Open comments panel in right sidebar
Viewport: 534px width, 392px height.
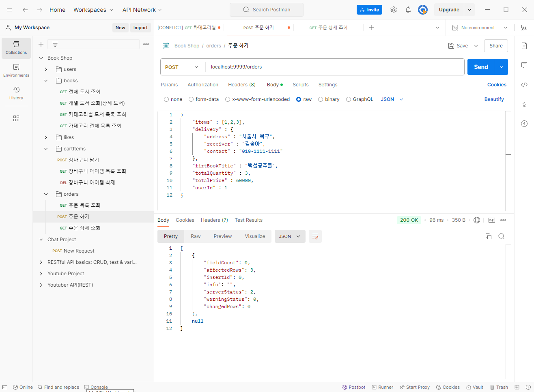tap(524, 65)
